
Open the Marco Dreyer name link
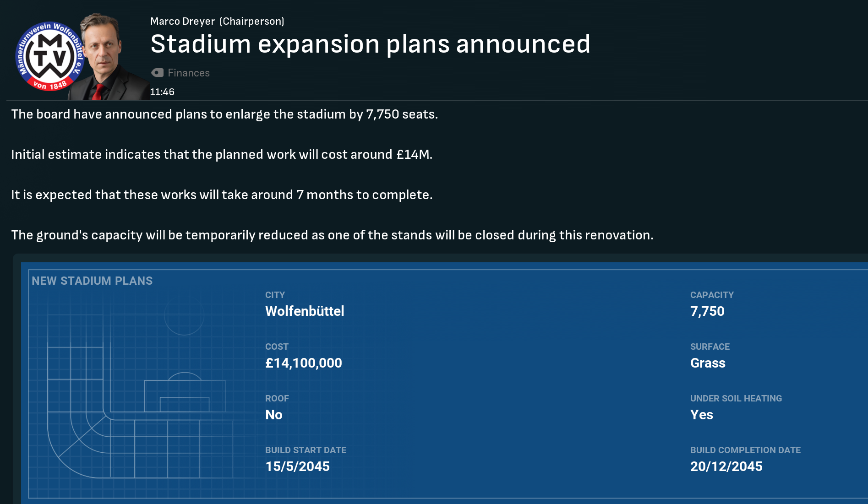(x=182, y=22)
